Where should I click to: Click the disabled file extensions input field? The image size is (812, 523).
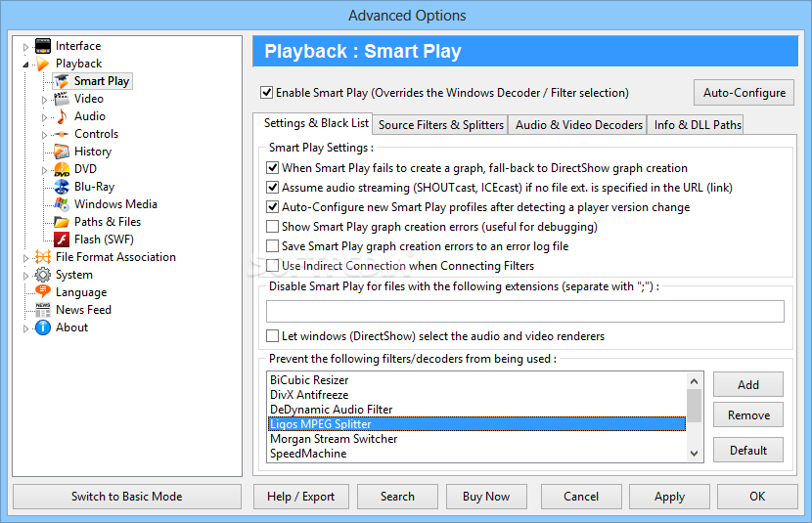click(524, 311)
